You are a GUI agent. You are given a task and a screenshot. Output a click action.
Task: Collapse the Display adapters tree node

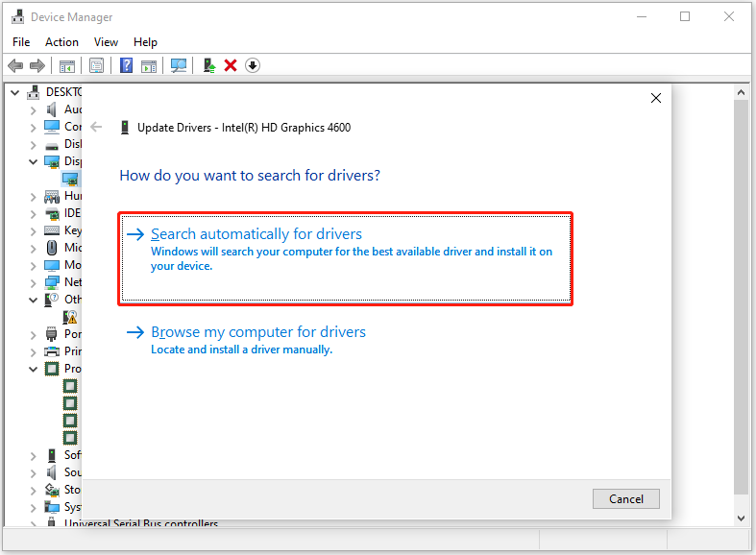point(33,162)
